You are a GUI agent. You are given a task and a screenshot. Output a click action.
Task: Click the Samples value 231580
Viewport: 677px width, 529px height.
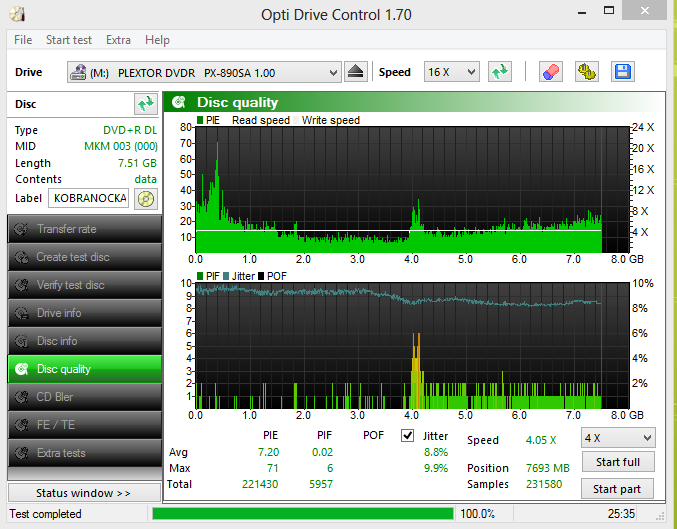click(x=544, y=485)
